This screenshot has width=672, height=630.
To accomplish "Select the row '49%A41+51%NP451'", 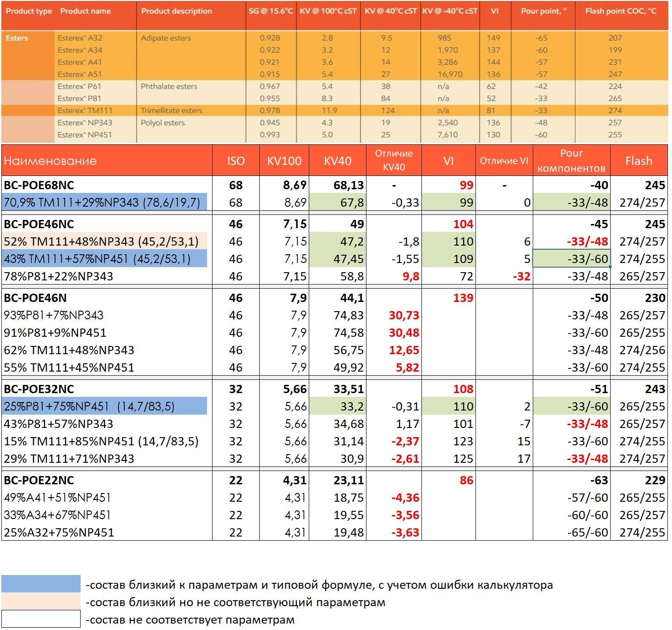I will 57,498.
